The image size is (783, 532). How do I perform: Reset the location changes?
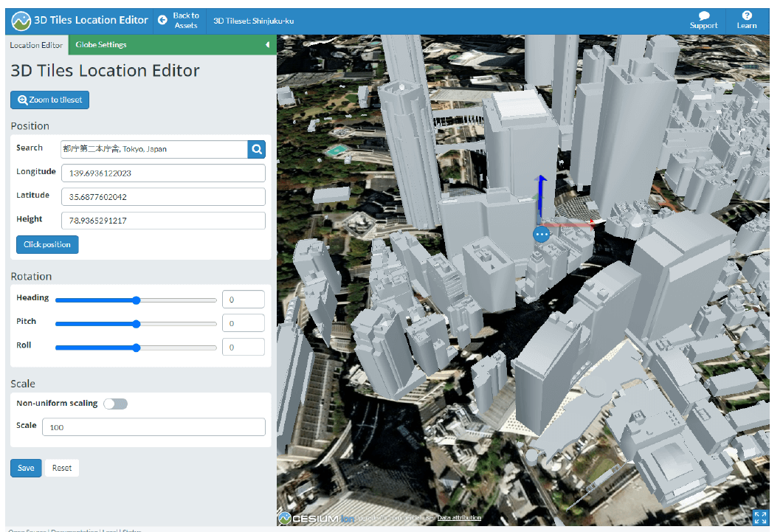62,468
